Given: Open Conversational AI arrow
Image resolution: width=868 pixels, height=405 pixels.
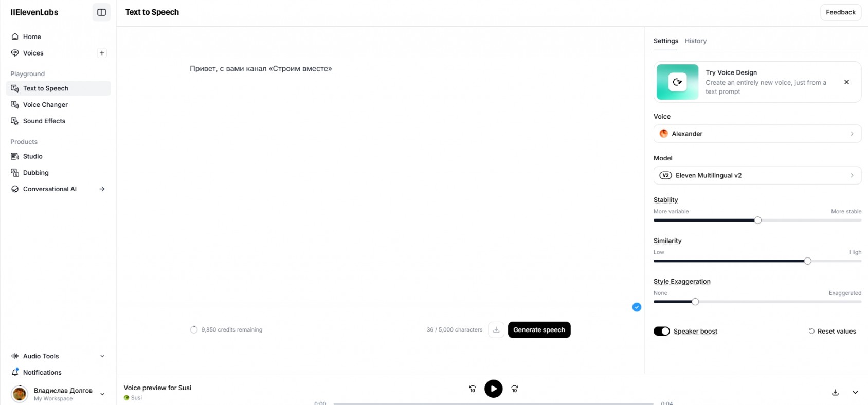Looking at the screenshot, I should click(102, 189).
